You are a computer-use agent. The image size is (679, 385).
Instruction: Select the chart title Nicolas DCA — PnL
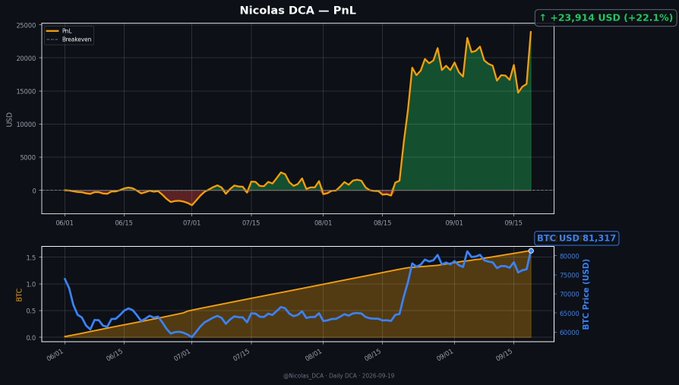point(298,10)
